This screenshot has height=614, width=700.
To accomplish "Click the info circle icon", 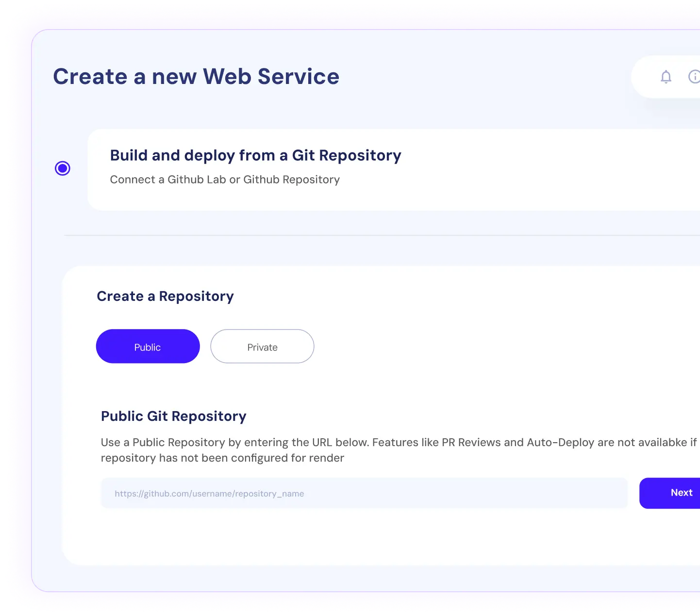I will point(694,77).
